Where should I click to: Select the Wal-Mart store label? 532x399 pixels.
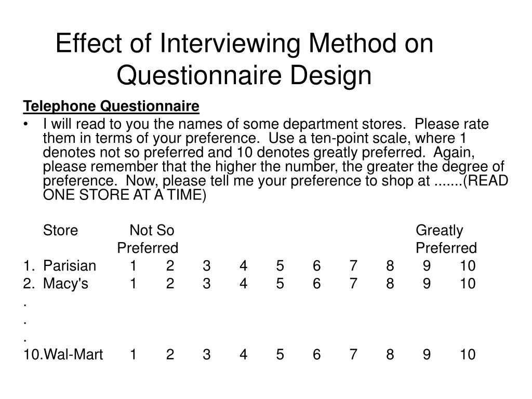[x=73, y=354]
